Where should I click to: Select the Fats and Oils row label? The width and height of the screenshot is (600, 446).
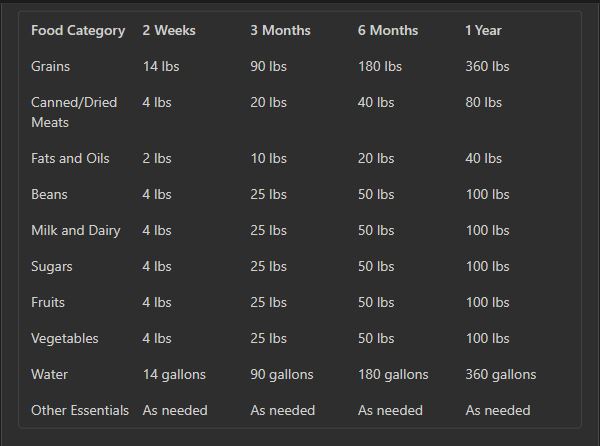point(70,158)
